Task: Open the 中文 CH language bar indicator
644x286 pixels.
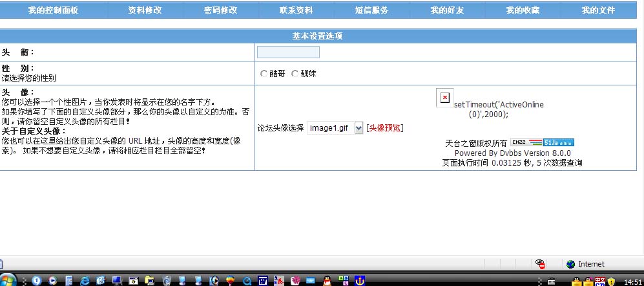Action: [600, 281]
